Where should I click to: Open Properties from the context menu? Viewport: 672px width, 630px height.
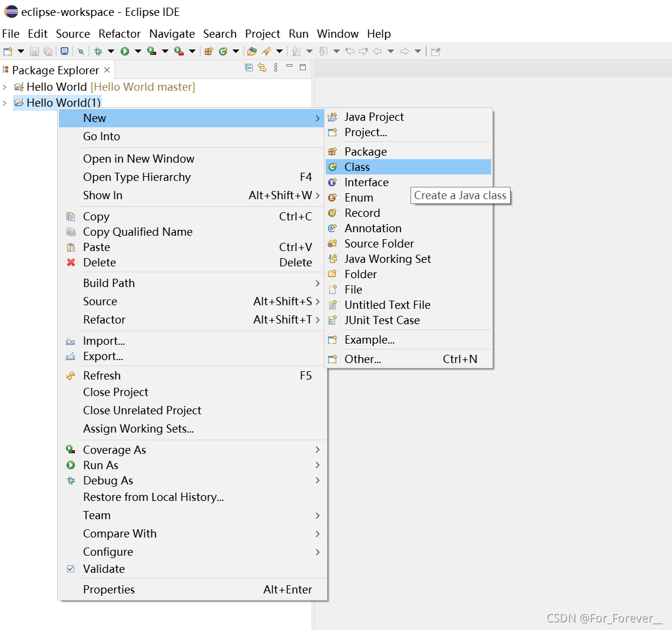pos(192,590)
